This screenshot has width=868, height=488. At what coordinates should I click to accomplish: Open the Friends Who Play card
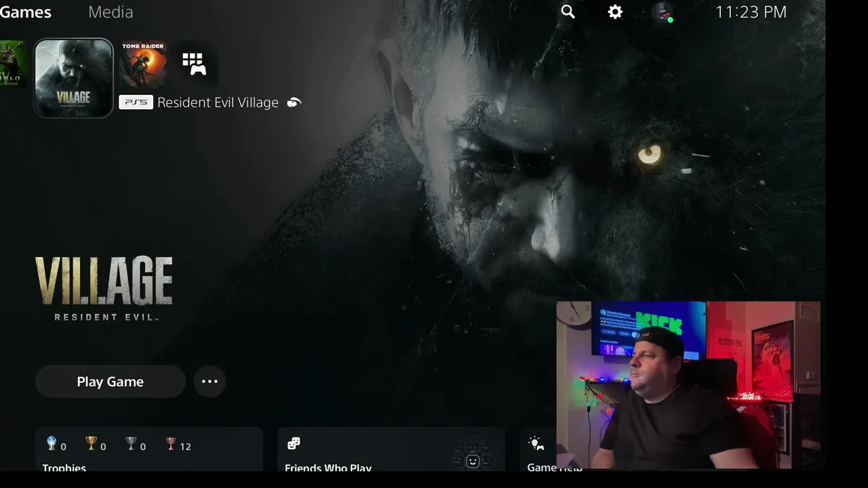click(x=391, y=449)
